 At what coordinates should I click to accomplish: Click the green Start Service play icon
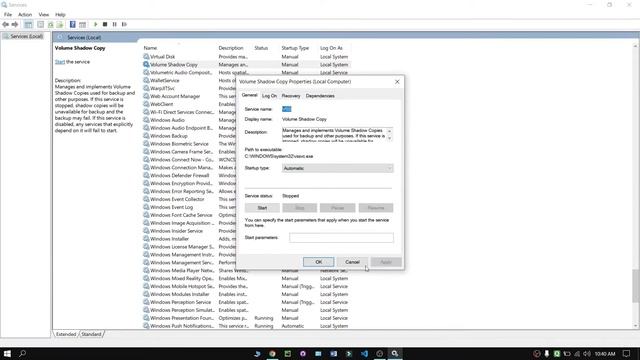point(96,24)
